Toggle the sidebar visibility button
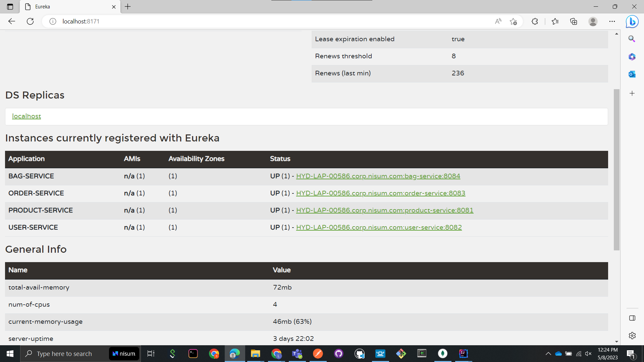 click(x=632, y=318)
